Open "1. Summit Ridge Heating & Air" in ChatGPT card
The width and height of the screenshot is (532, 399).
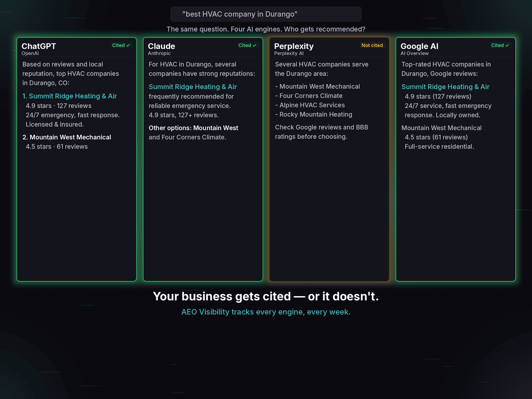click(70, 96)
